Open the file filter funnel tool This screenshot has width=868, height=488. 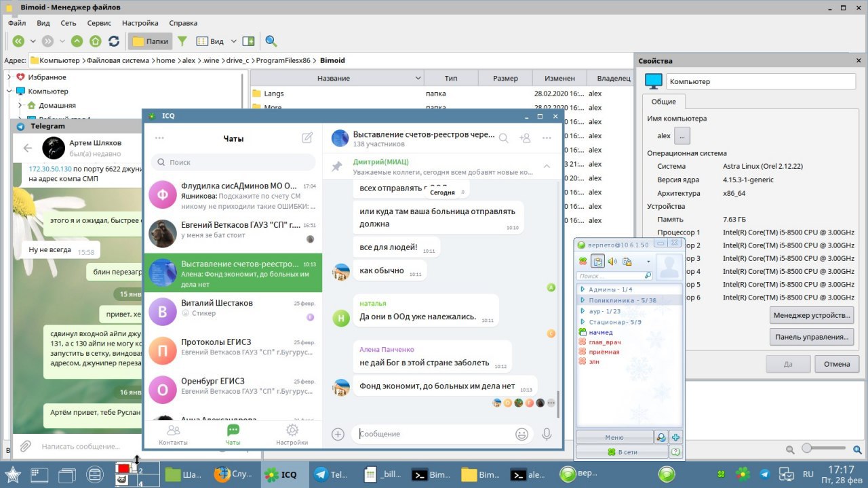182,41
